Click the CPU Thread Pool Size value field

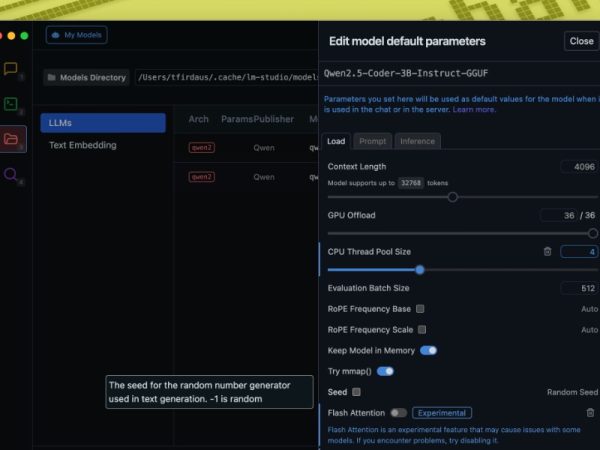[579, 251]
